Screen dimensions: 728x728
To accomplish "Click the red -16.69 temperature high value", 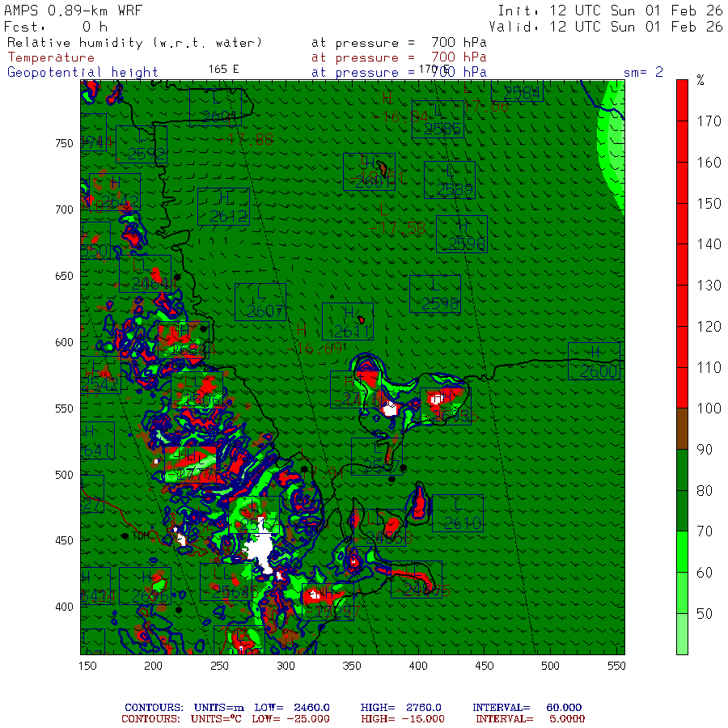I will click(x=315, y=348).
